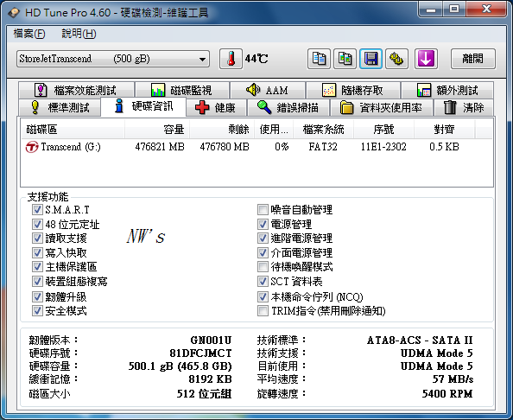Viewport: 513px width, 420px height.
Task: Open the 檔案(F) menu
Action: click(x=29, y=34)
